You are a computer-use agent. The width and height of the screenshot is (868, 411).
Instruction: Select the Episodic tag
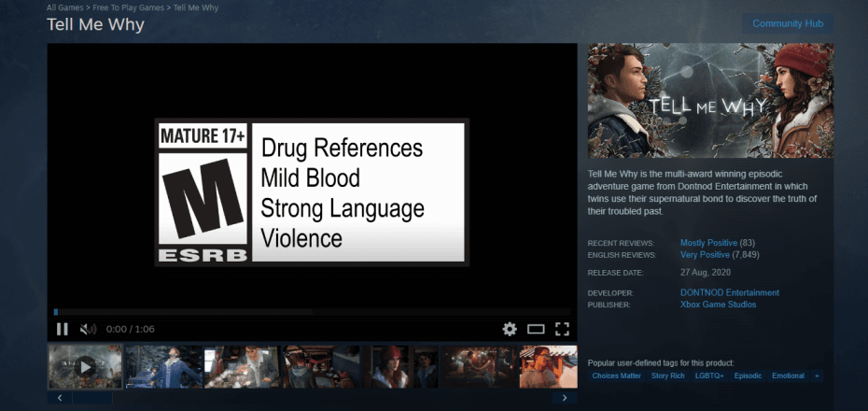coord(748,376)
